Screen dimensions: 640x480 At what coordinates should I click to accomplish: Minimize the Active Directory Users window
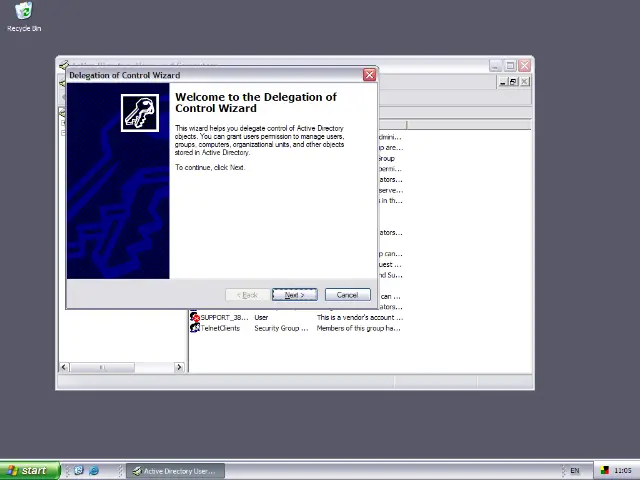496,65
